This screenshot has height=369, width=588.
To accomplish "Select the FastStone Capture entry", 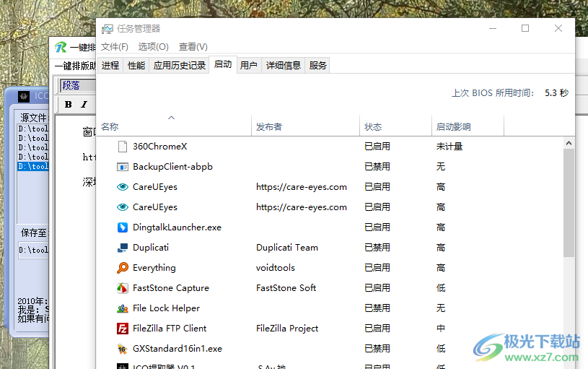I will [171, 288].
